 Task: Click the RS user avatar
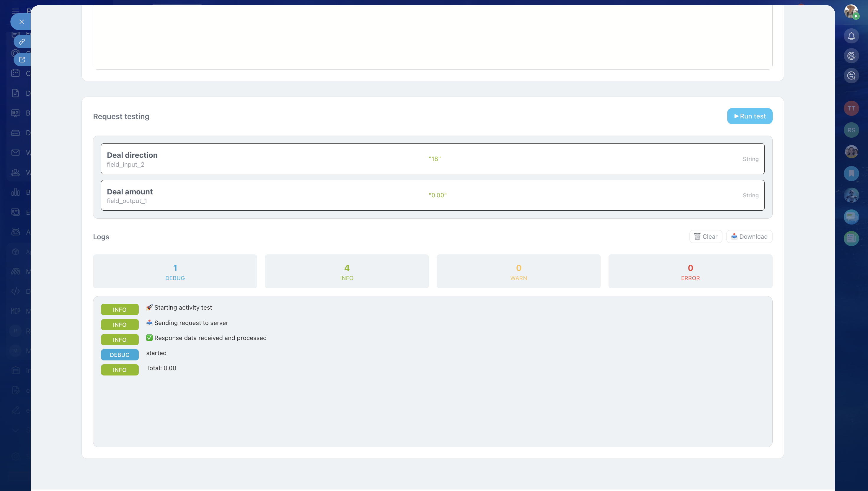tap(851, 130)
